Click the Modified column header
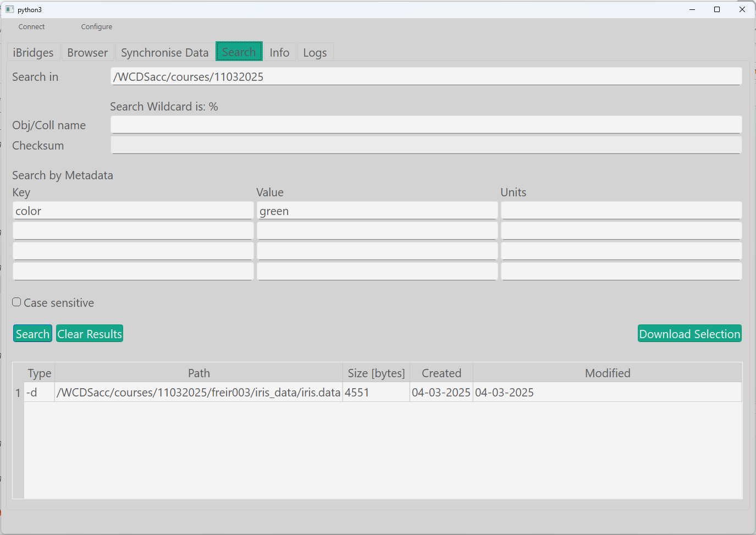This screenshot has height=535, width=756. tap(608, 373)
